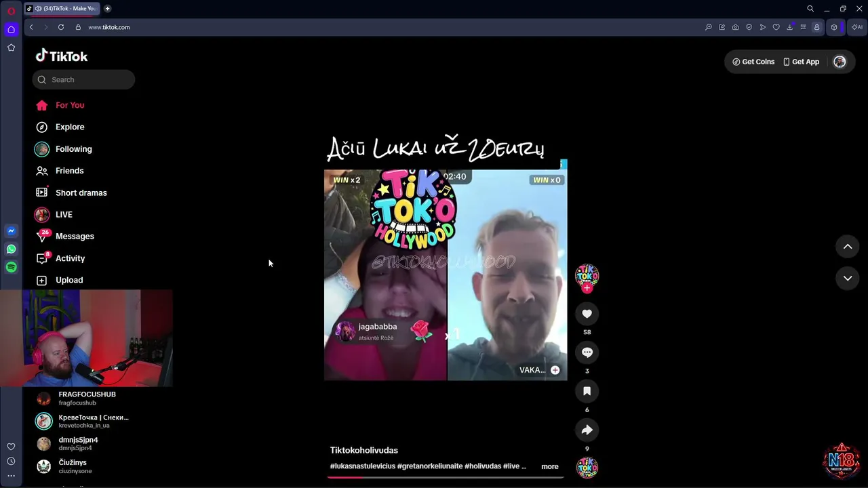Click the page zoom magnifier icon
868x488 pixels.
(x=709, y=27)
